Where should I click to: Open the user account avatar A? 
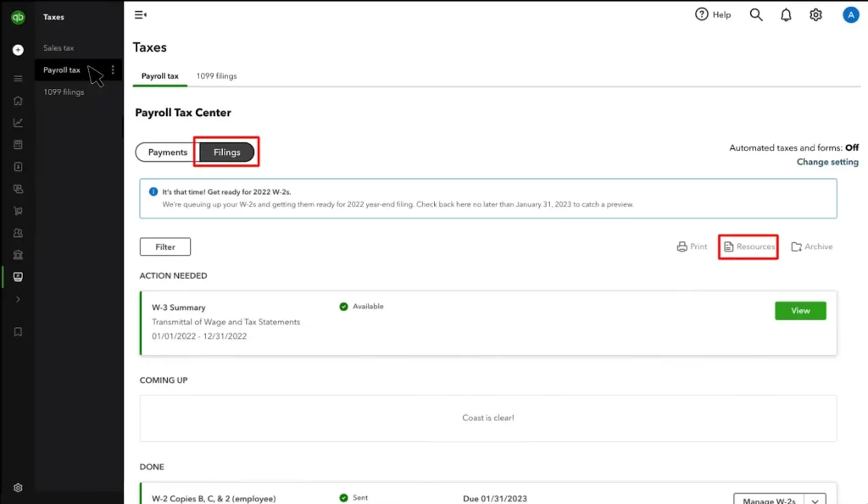coord(850,14)
